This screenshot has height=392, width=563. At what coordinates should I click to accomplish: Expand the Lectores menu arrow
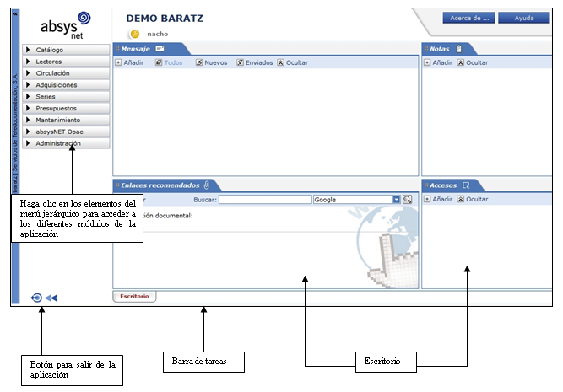28,62
